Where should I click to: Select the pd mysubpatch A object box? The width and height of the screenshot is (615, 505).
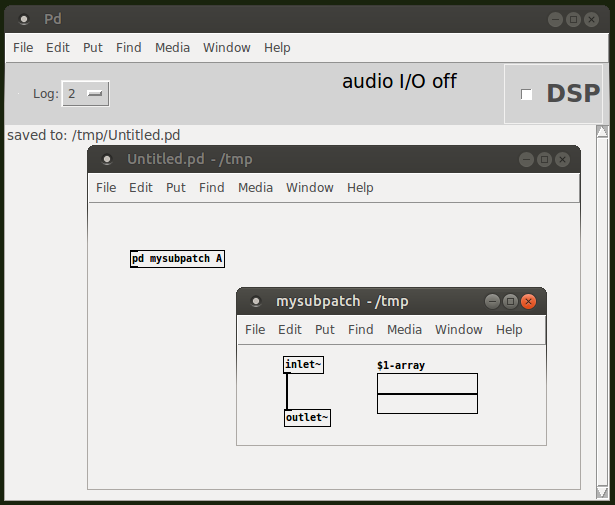177,259
